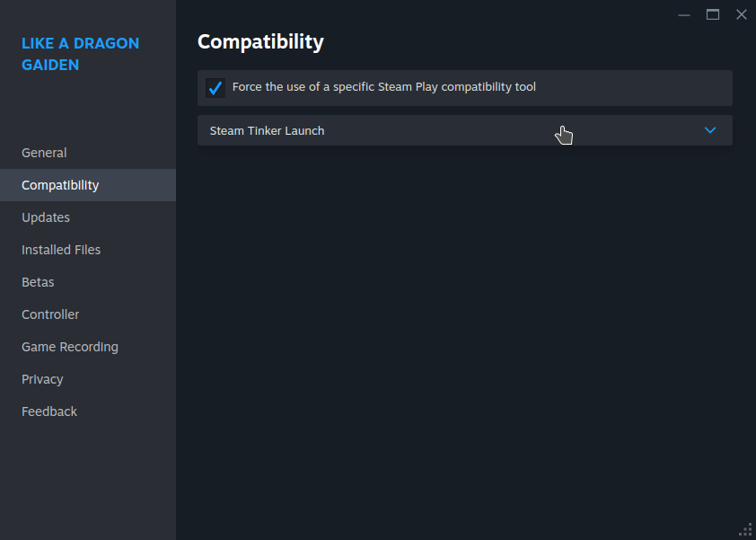Click the blue checkmark icon

215,88
